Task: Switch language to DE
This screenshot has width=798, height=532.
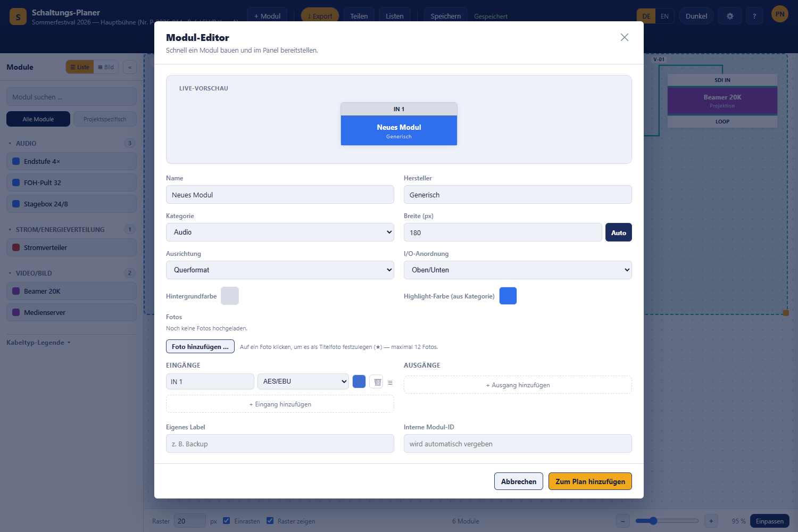Action: (x=646, y=16)
